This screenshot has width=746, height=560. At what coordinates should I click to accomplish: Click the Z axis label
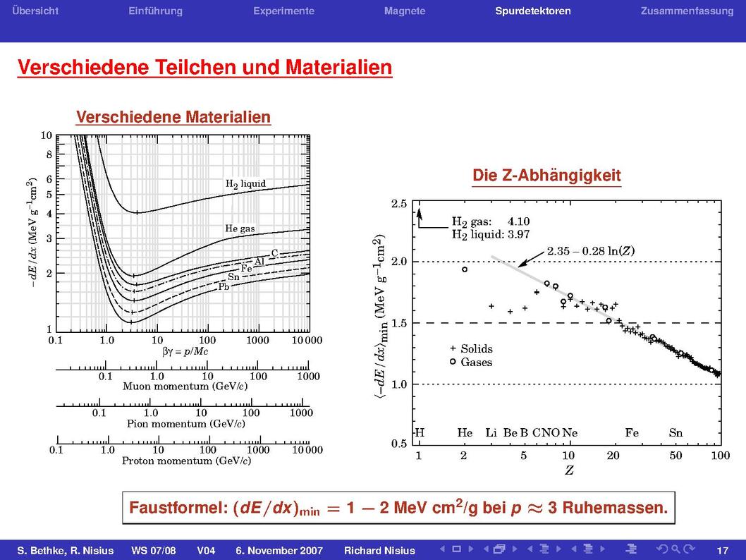[x=569, y=470]
